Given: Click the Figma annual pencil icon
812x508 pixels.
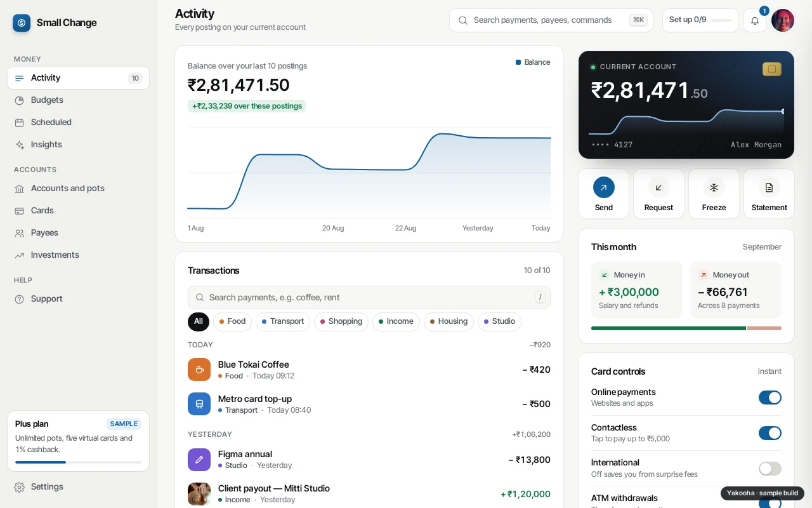Looking at the screenshot, I should click(x=199, y=460).
